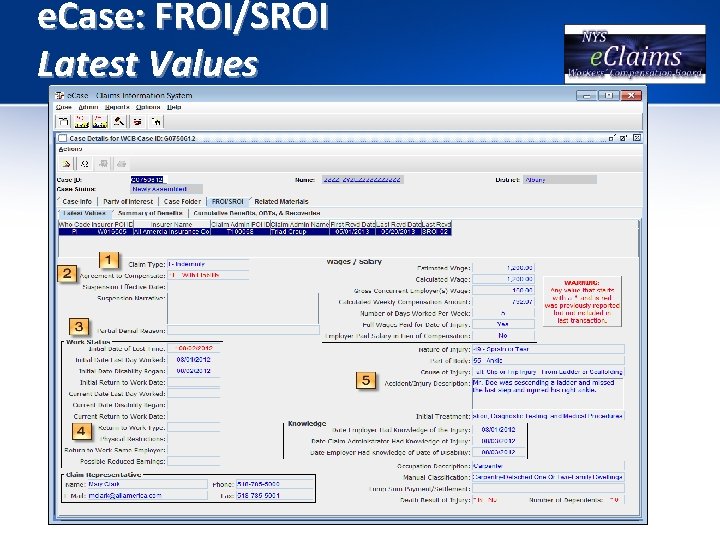Click the Number of Days Worked Per Week field
Screen dimensions: 720x540
coord(503,313)
